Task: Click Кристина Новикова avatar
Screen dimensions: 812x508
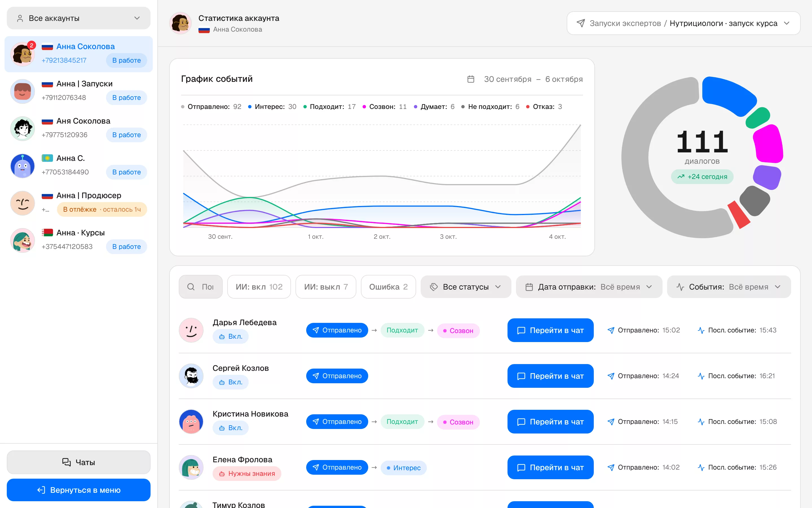Action: [191, 421]
